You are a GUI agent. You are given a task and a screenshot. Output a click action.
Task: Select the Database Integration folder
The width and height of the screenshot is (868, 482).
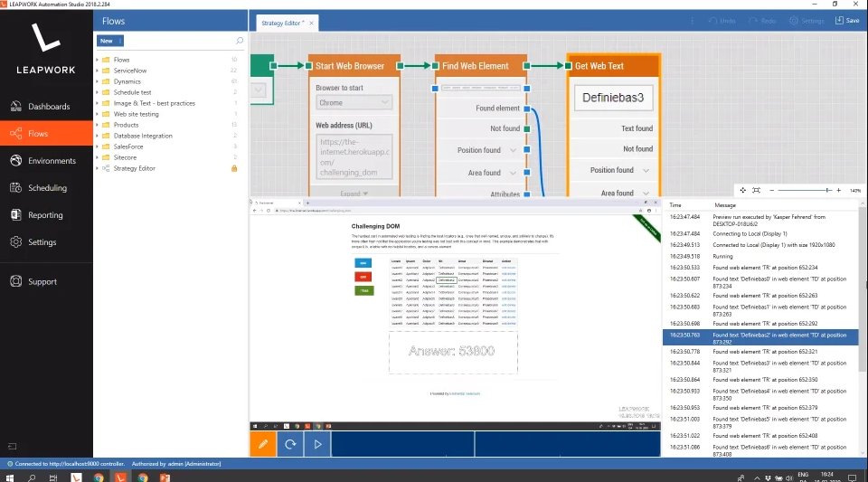[x=143, y=136]
